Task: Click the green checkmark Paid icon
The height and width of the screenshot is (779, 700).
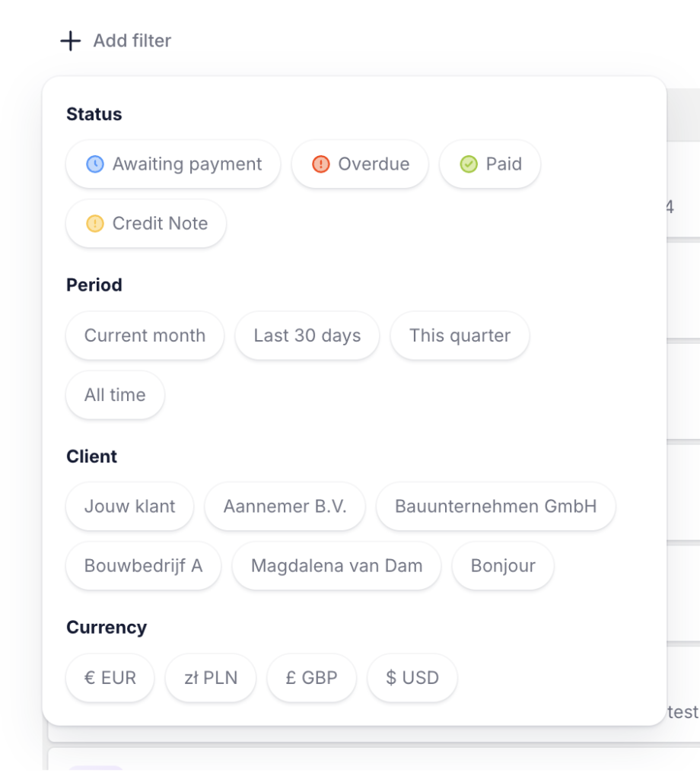Action: coord(469,164)
